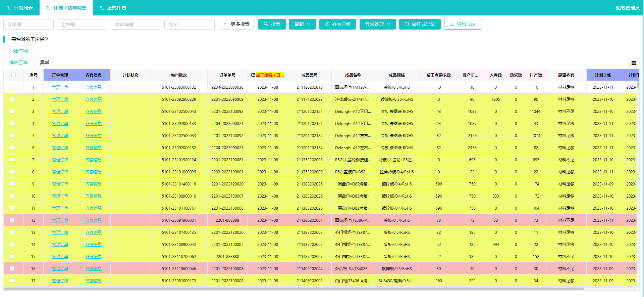
Task: Open 齐套信息 link in row 3
Action: click(x=94, y=111)
